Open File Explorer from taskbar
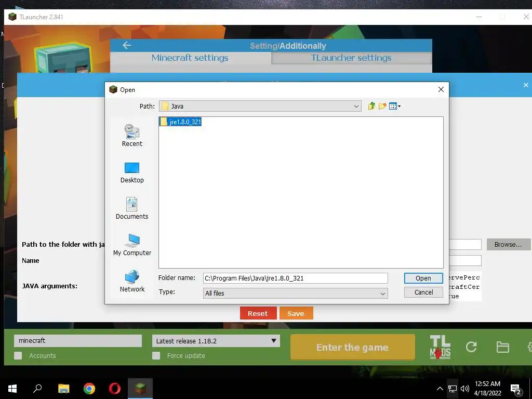532x399 pixels. point(63,389)
